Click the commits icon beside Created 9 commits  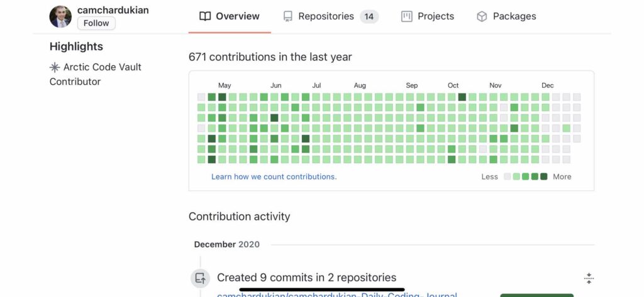point(200,278)
